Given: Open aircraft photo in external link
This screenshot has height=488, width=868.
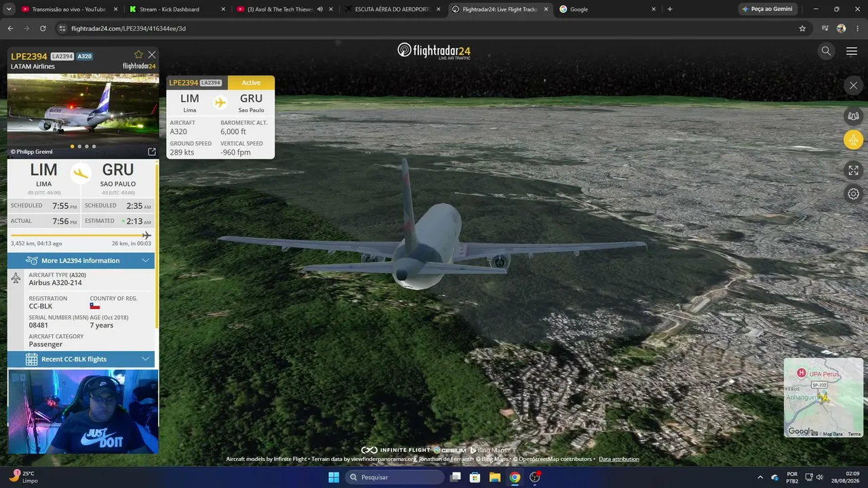Looking at the screenshot, I should pyautogui.click(x=152, y=152).
